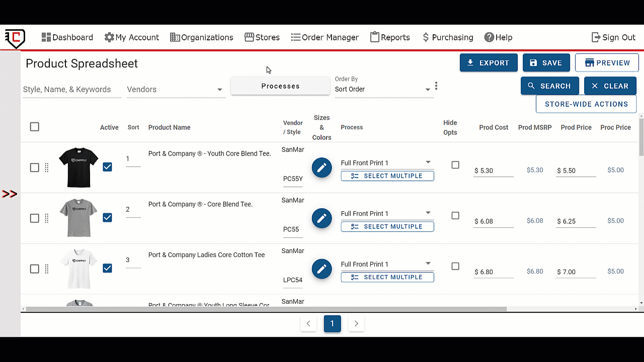
Task: Click the Chipply shield logo
Action: 15,38
